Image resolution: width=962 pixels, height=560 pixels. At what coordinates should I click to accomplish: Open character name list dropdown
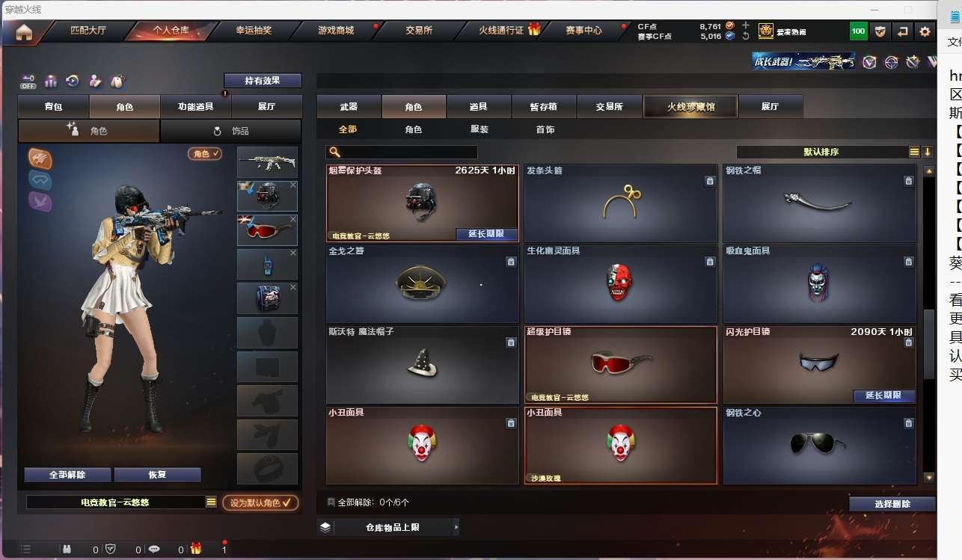(211, 502)
